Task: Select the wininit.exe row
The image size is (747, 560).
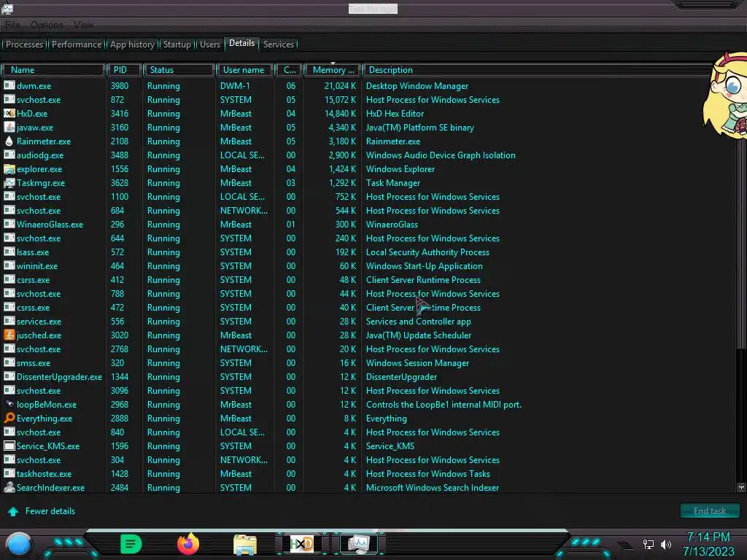Action: [368, 265]
